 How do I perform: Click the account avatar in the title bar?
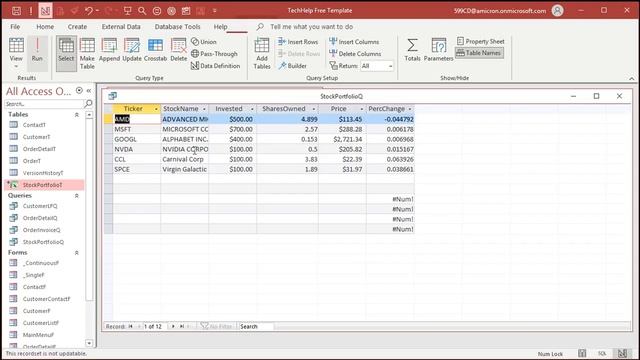pyautogui.click(x=558, y=11)
